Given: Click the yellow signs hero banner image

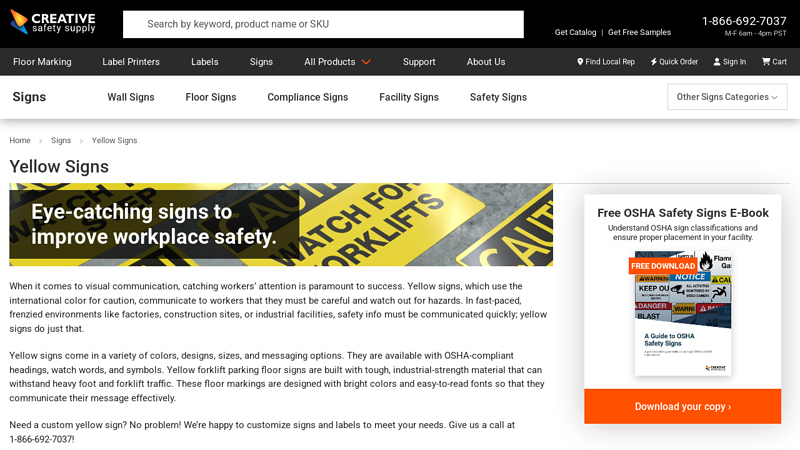Looking at the screenshot, I should tap(281, 224).
